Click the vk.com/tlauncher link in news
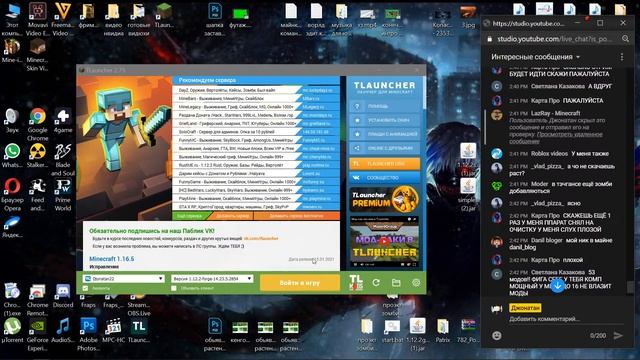Image resolution: width=640 pixels, height=360 pixels. point(261,238)
